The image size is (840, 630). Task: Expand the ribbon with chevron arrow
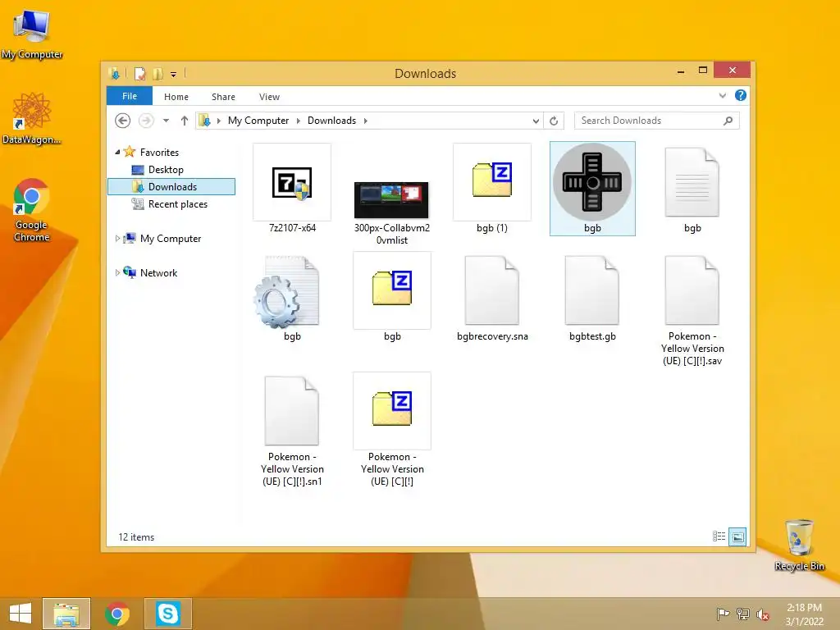pos(722,96)
